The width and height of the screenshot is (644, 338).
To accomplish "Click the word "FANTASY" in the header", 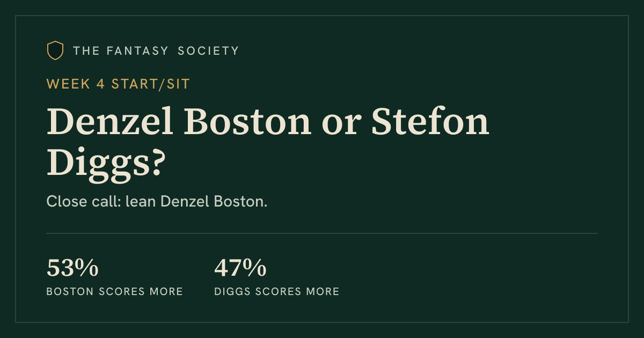I will (136, 51).
